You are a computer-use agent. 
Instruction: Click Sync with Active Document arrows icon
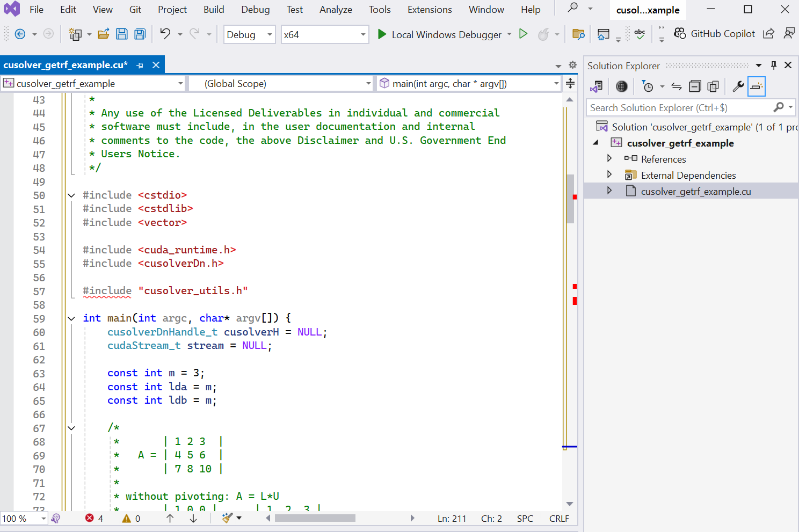[x=677, y=86]
